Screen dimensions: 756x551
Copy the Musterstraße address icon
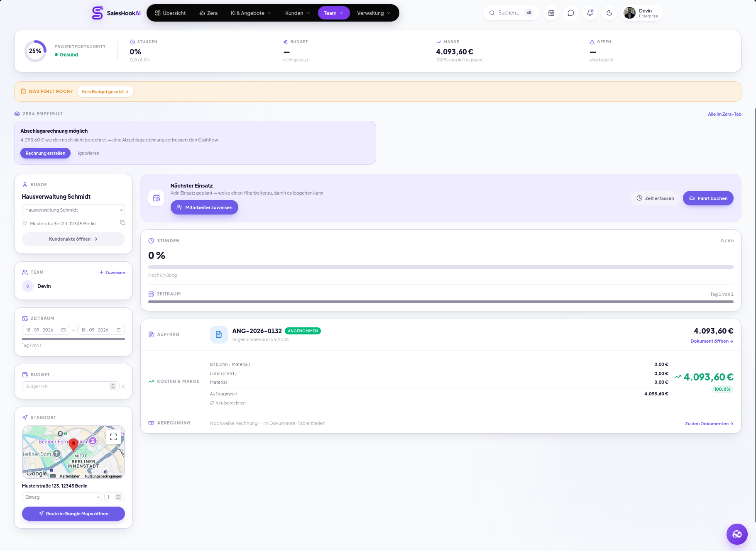(x=122, y=223)
